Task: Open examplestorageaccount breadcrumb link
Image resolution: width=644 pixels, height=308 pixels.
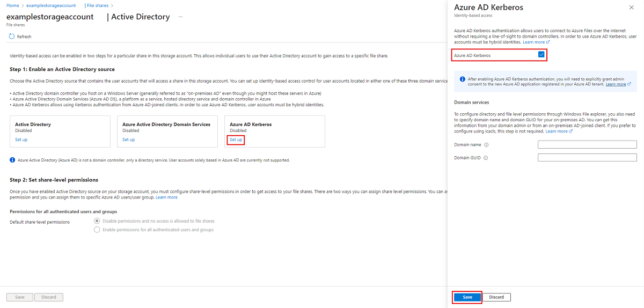Action: 50,5
